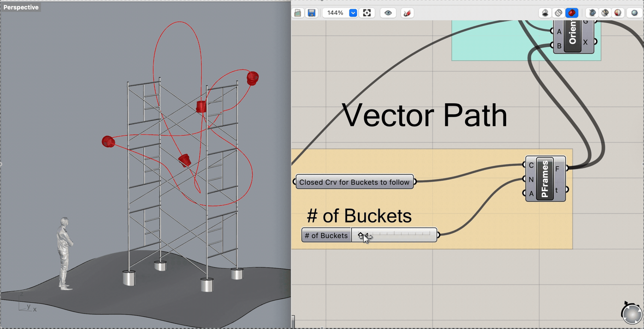Click the Zoom Extents frame icon
The width and height of the screenshot is (644, 329).
click(367, 13)
